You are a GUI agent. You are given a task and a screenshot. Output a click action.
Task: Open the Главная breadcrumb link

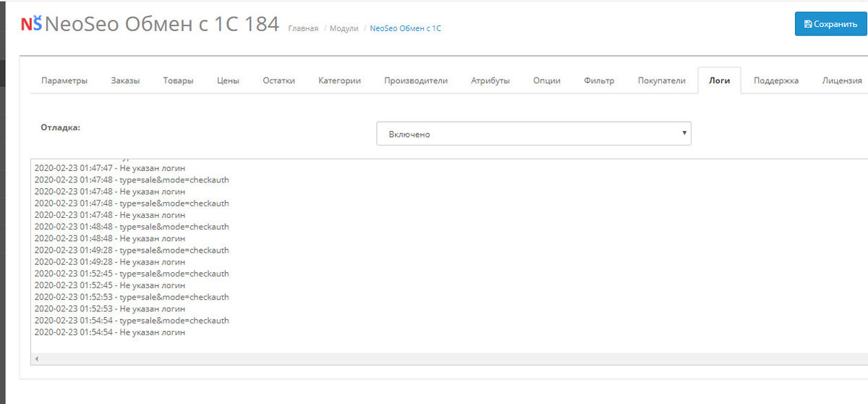(303, 29)
